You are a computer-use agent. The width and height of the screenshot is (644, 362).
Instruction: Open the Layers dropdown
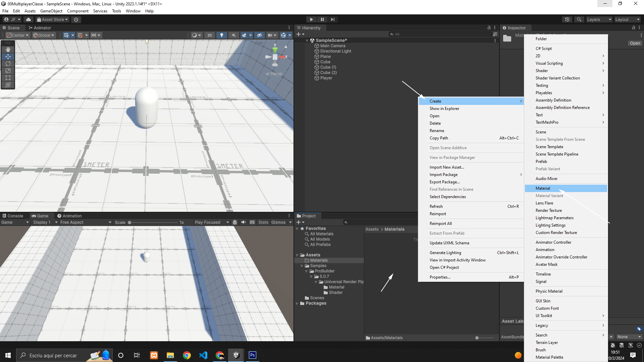599,19
